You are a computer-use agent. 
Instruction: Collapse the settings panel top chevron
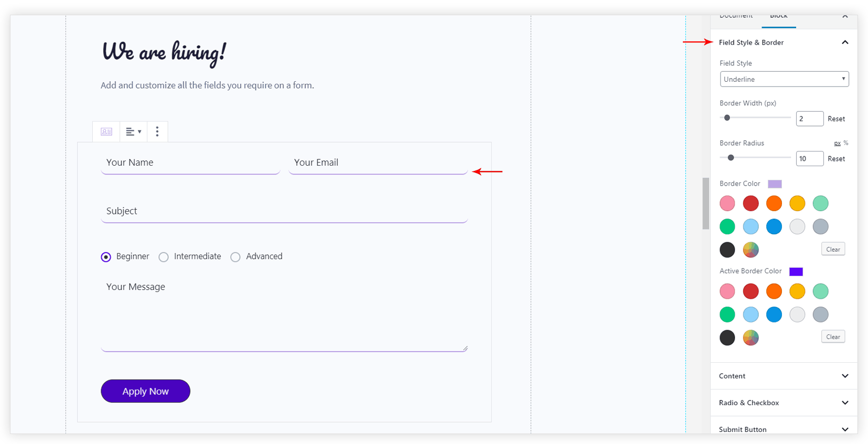click(845, 17)
